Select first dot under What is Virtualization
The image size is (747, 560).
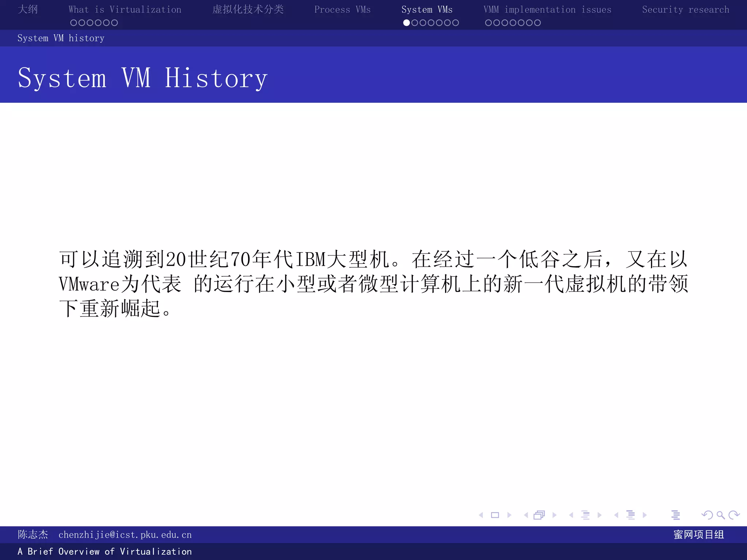point(74,23)
